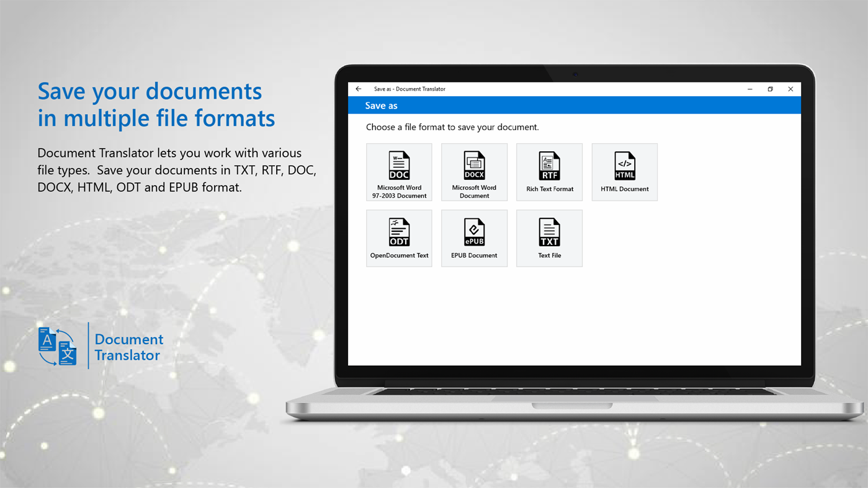
Task: Choose the HTML Document option
Action: pos(624,172)
